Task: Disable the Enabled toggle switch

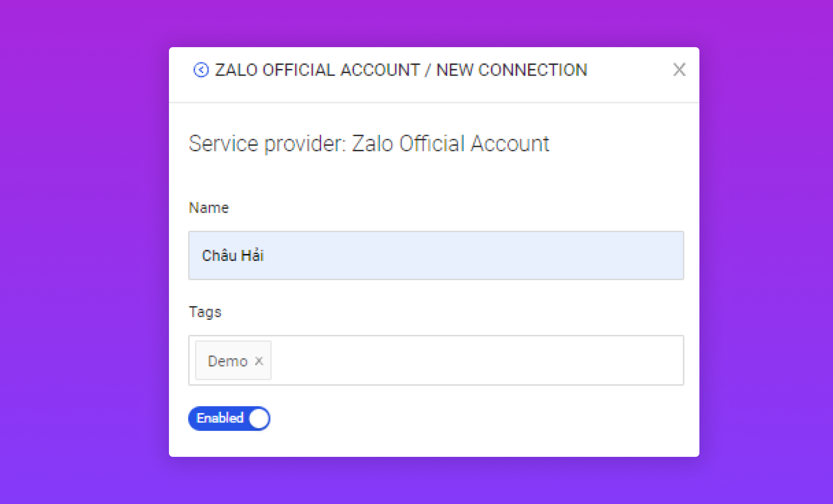Action: click(229, 419)
